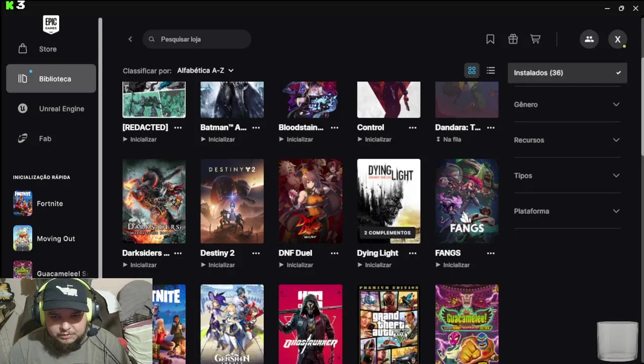
Task: Open the Unreal Engine section
Action: click(51, 109)
